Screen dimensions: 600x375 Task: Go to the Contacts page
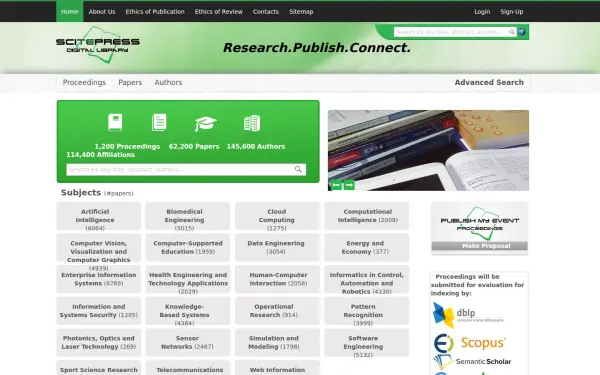pos(266,11)
